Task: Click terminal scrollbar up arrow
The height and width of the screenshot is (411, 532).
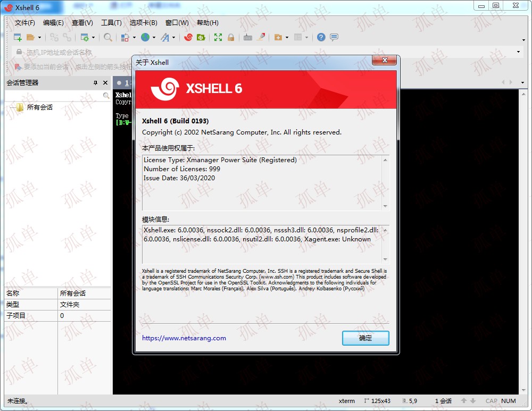Action: (x=523, y=94)
